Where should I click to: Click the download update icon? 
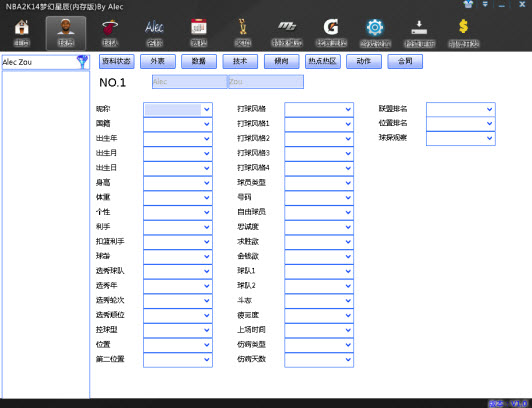419,27
